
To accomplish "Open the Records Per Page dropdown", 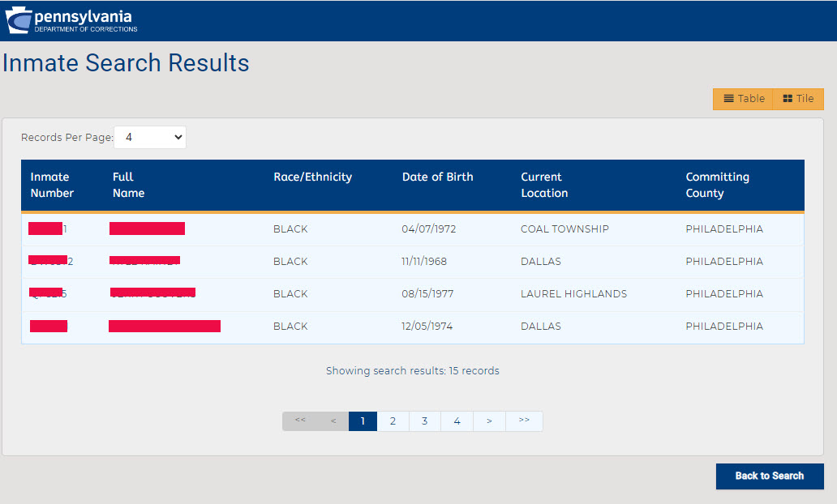I will point(150,138).
